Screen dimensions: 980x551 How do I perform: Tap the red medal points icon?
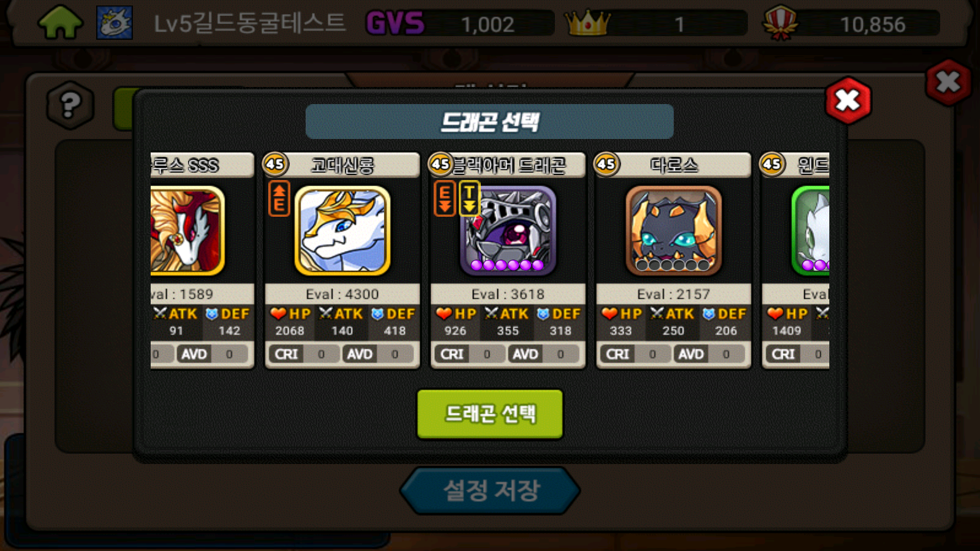[780, 23]
